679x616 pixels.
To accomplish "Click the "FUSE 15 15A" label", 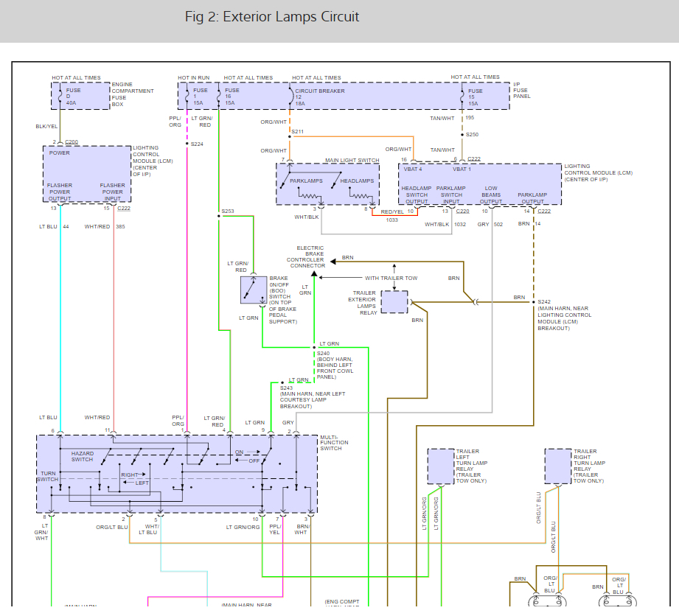I will [475, 97].
